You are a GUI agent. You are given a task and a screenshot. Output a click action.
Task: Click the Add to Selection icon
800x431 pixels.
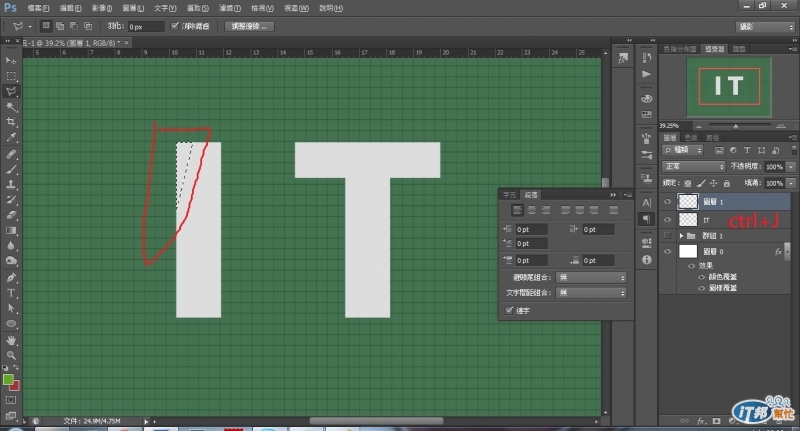(x=60, y=26)
